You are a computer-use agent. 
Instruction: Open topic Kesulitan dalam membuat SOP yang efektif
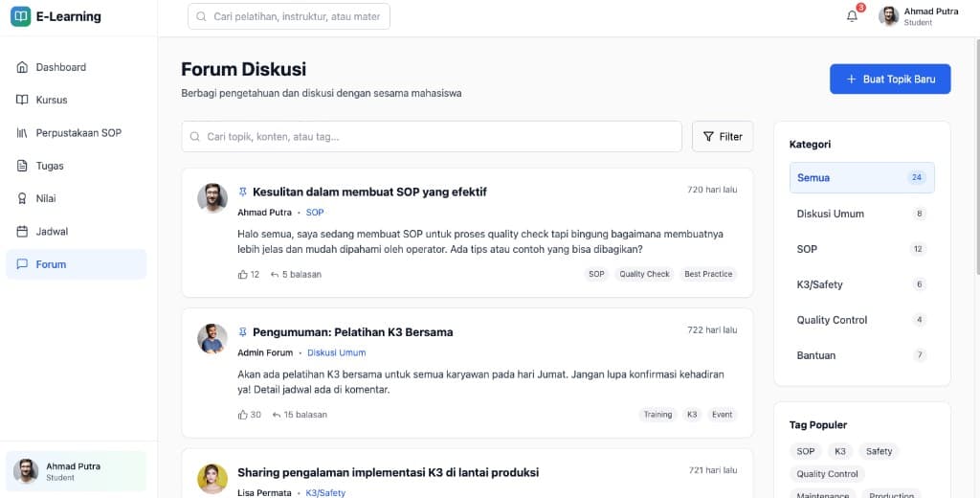pyautogui.click(x=369, y=192)
